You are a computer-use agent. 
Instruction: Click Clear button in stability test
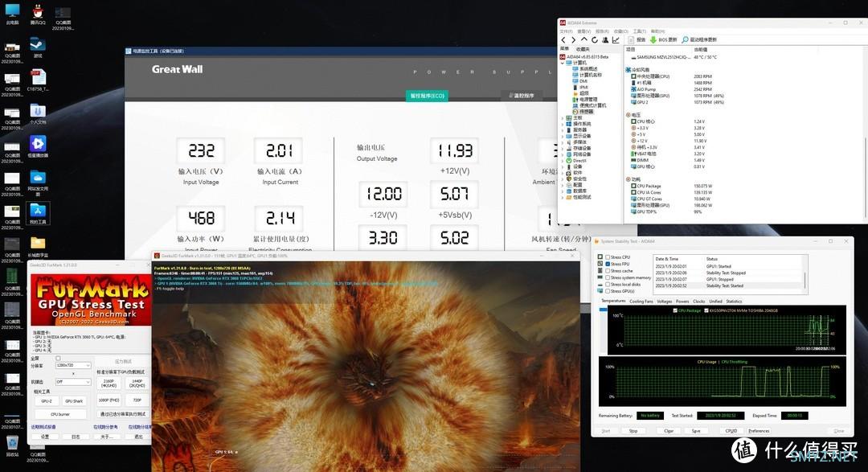coord(669,430)
